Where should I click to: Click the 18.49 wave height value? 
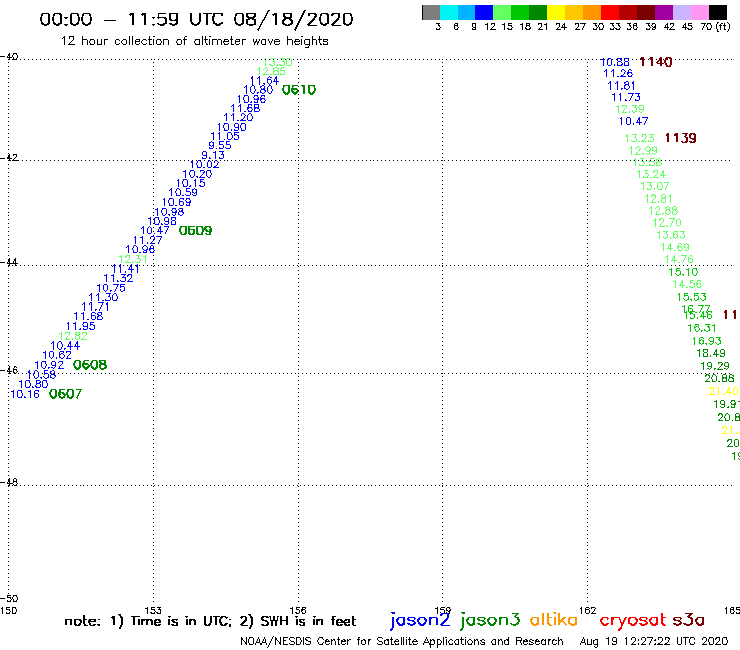coord(711,353)
